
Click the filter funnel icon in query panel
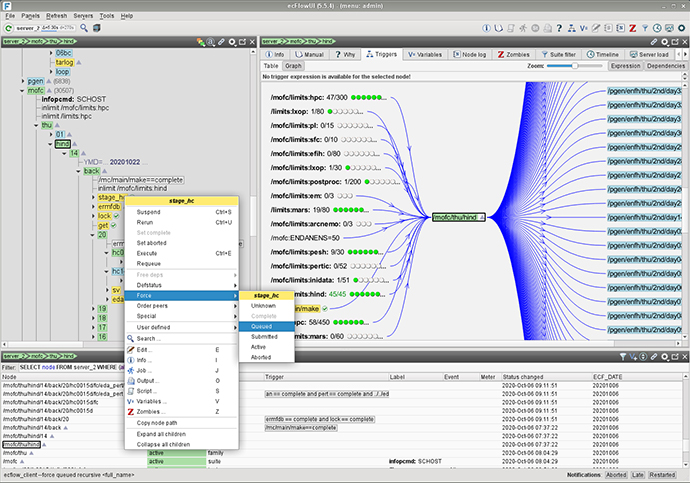point(622,357)
